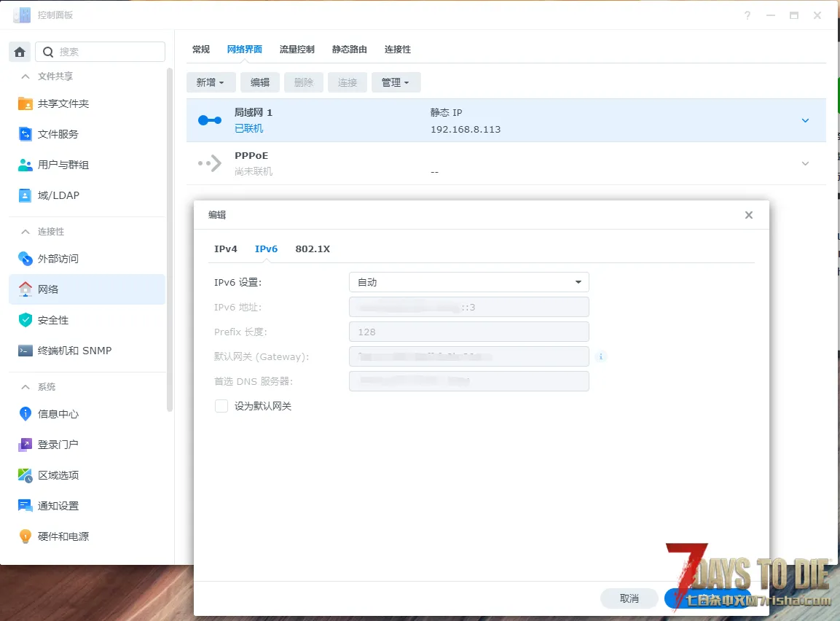Open 硬件和电源 bulb icon
Screen dimensions: 840x621
point(25,536)
